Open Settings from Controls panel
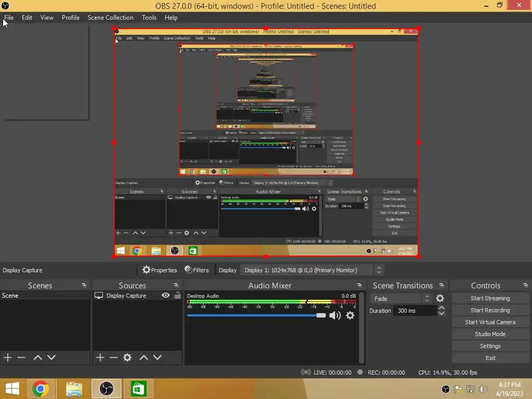The image size is (532, 399). (x=490, y=346)
